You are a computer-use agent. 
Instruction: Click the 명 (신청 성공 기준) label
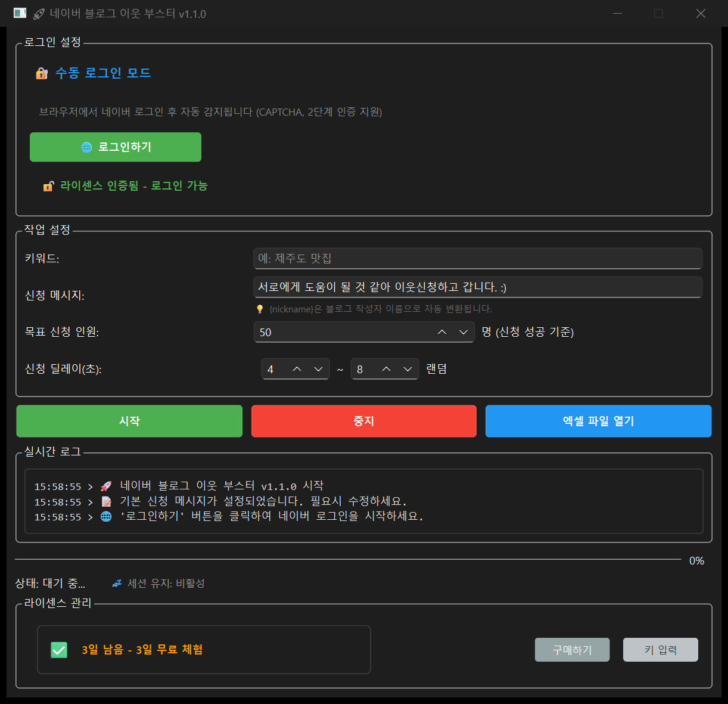[528, 332]
